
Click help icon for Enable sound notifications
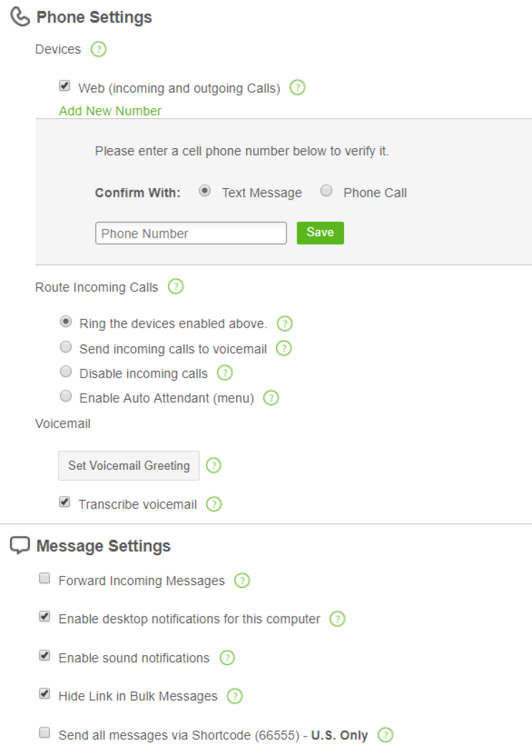pos(227,658)
